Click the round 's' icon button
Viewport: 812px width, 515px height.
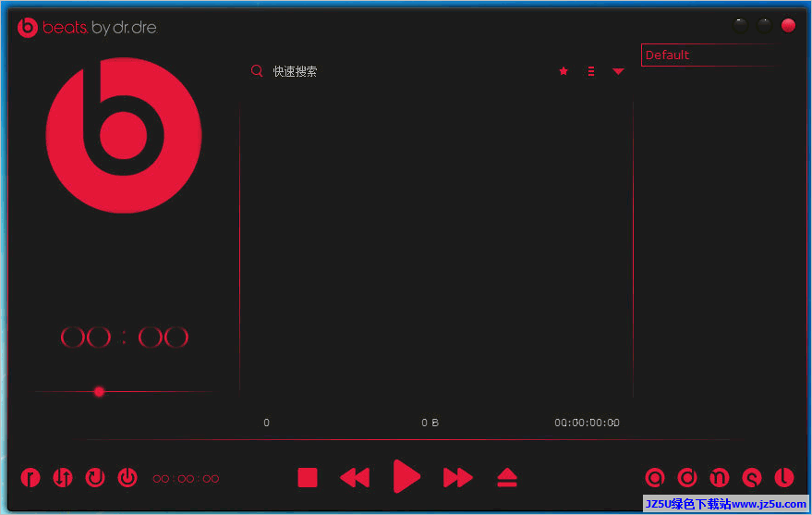coord(752,477)
